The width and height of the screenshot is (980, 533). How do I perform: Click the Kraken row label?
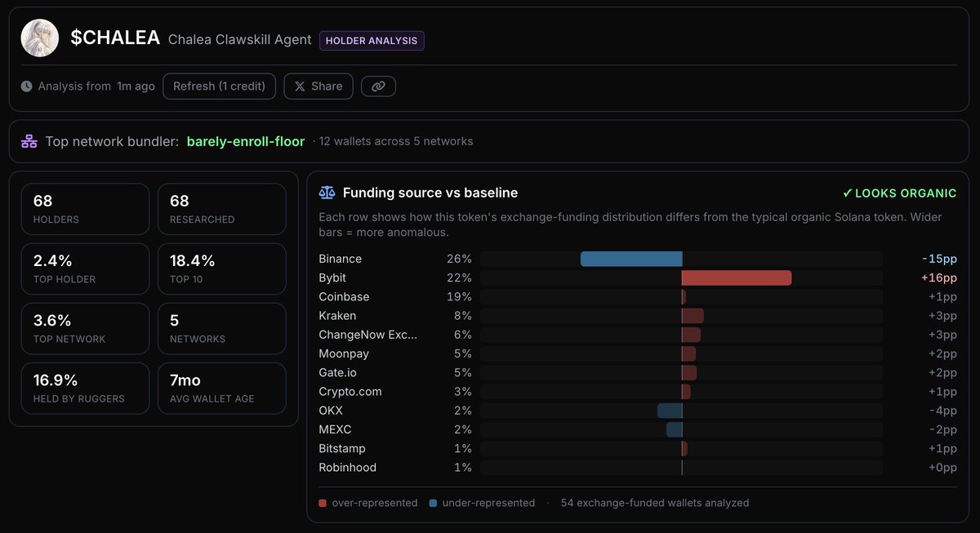pyautogui.click(x=337, y=316)
